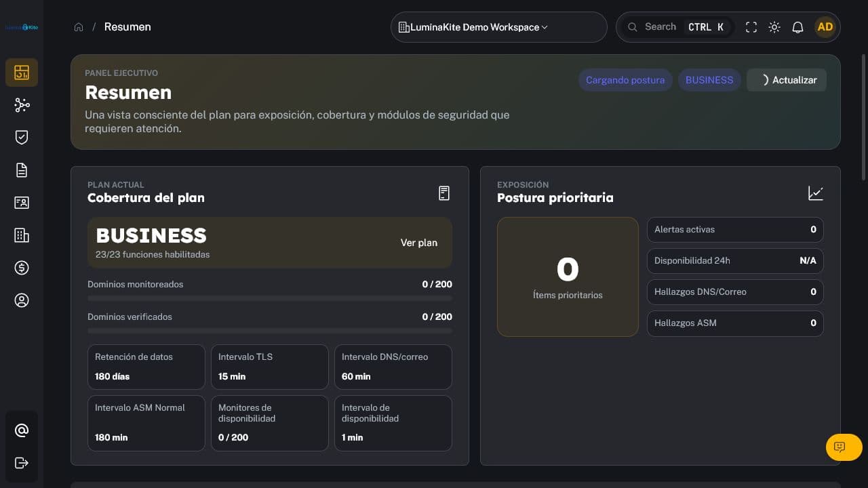Open the dashboard summary sidebar icon
868x488 pixels.
(22, 73)
